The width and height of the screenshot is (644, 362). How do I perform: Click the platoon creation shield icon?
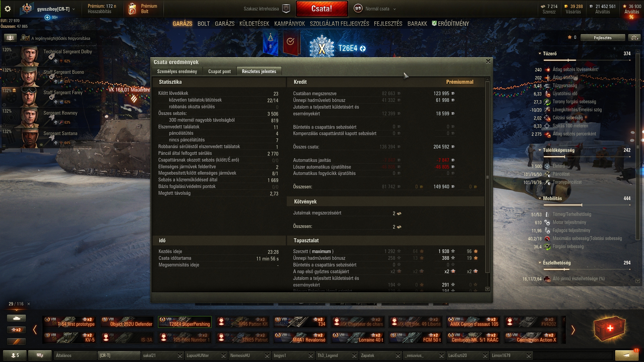pos(286,9)
